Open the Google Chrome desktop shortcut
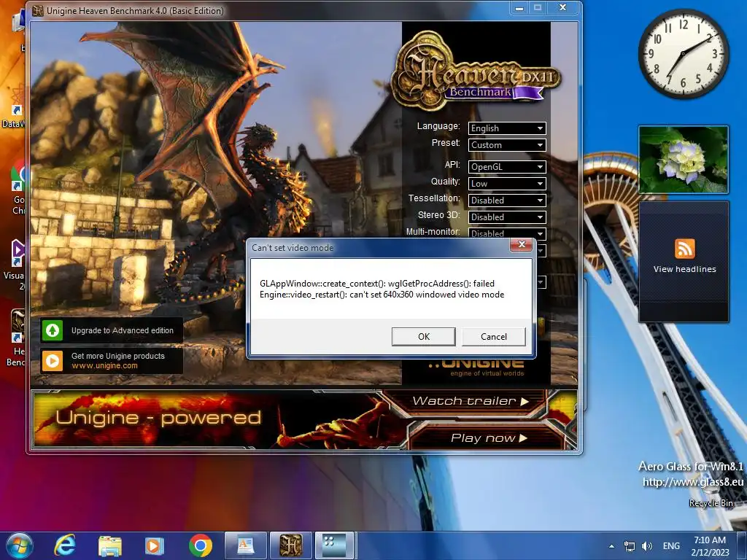The image size is (747, 560). coord(18,188)
